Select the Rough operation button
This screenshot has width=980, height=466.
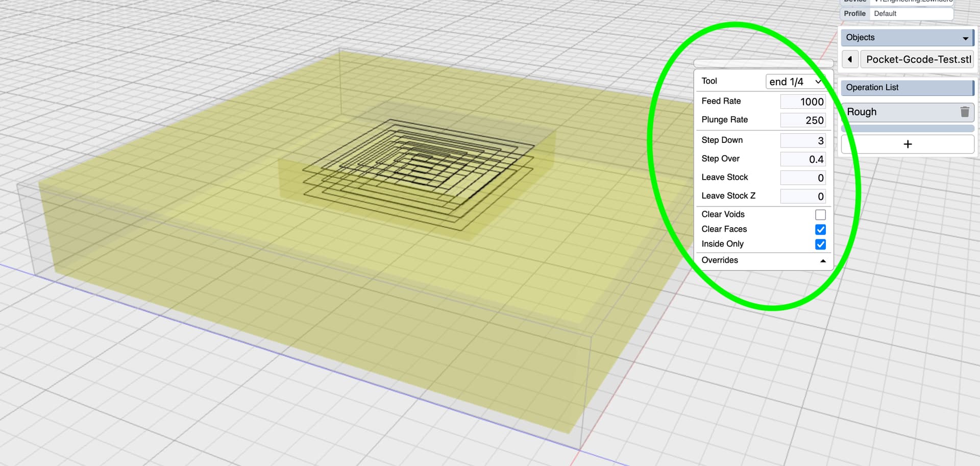tap(908, 112)
